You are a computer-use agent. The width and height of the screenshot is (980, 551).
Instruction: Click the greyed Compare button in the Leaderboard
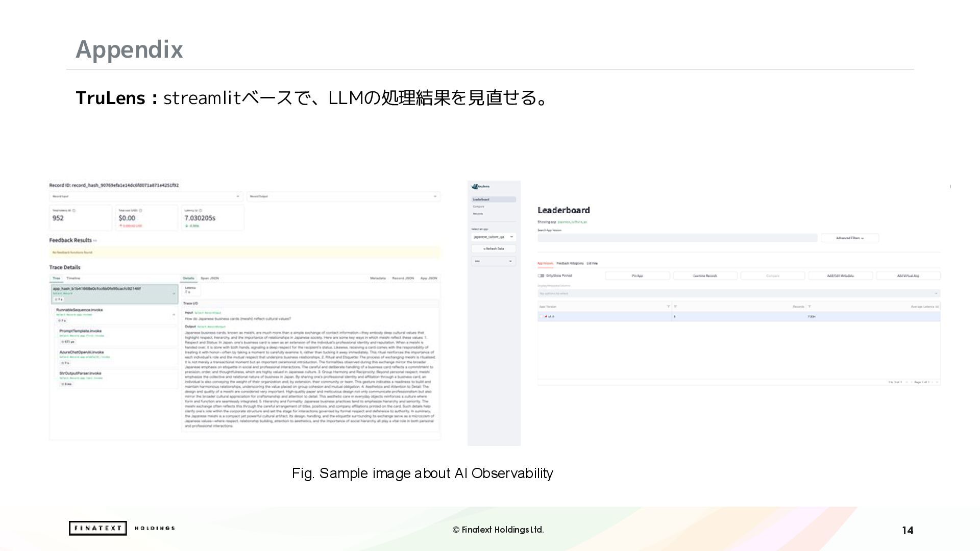773,275
